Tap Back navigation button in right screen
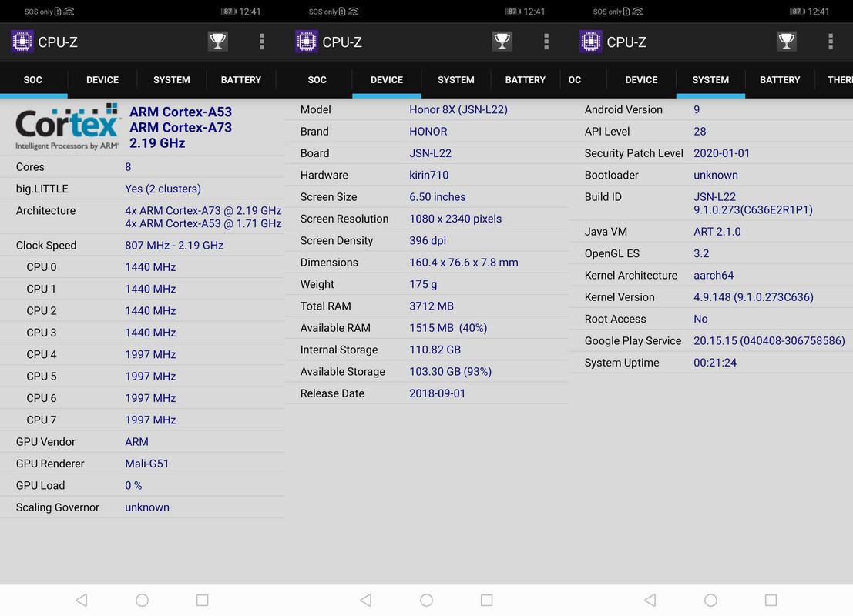853x616 pixels. pos(650,600)
